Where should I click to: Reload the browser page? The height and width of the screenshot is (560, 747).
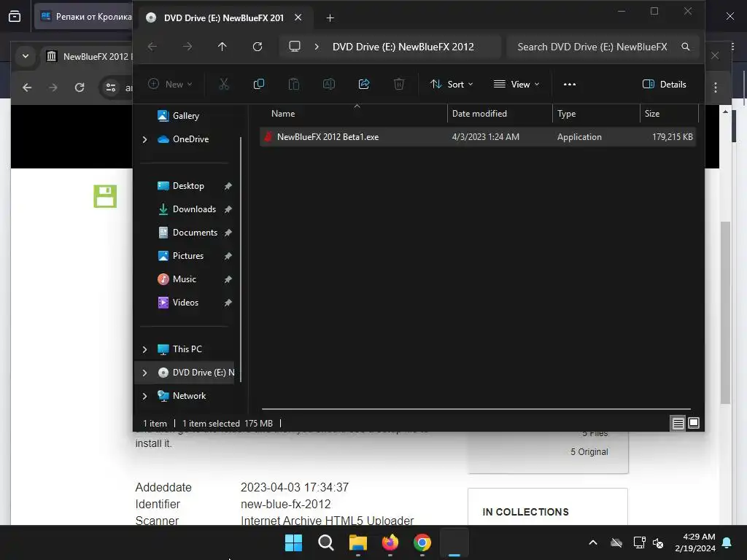80,87
